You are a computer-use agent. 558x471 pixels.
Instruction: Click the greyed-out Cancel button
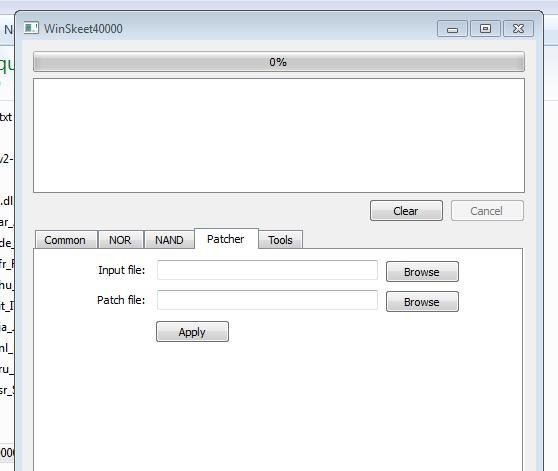tap(487, 211)
